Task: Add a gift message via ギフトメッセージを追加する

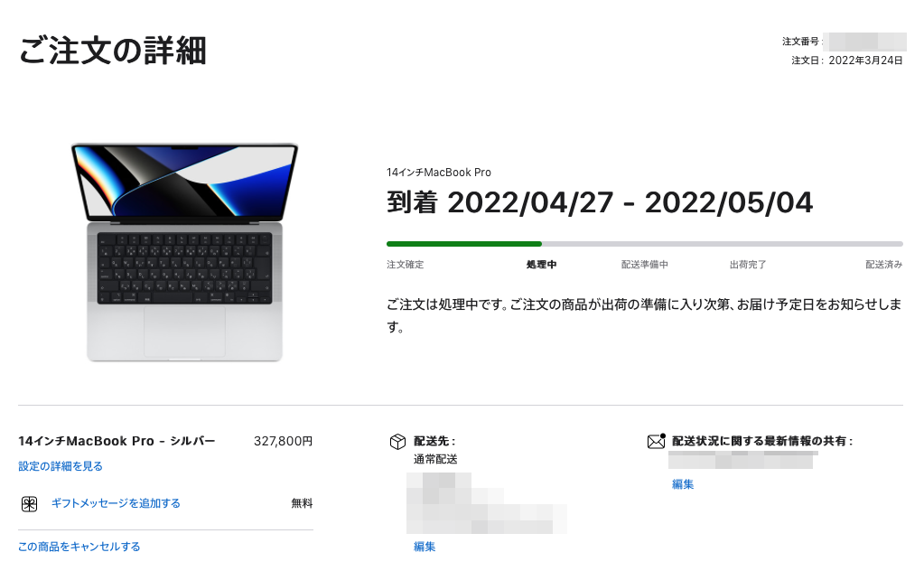Action: tap(116, 503)
